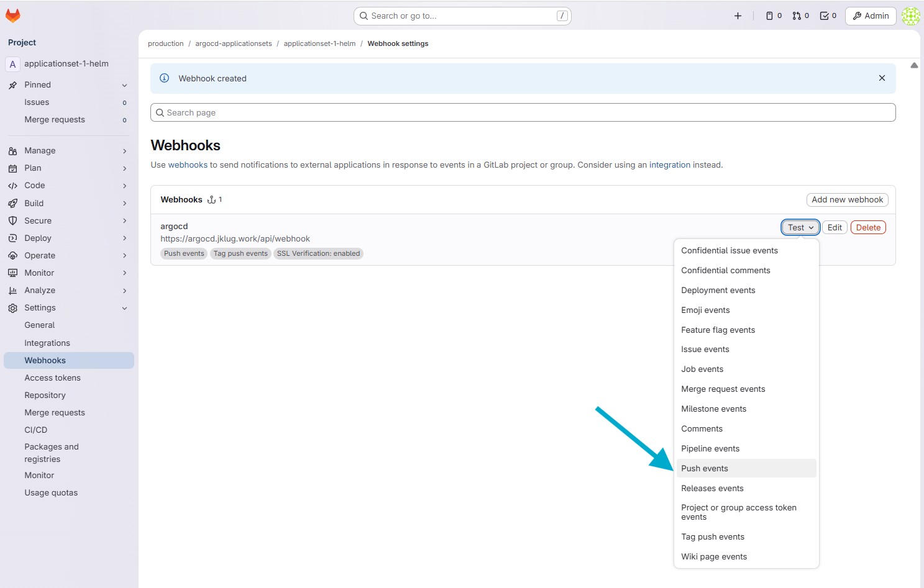Click the Search page input field
Screen dimensions: 924x588
(523, 112)
